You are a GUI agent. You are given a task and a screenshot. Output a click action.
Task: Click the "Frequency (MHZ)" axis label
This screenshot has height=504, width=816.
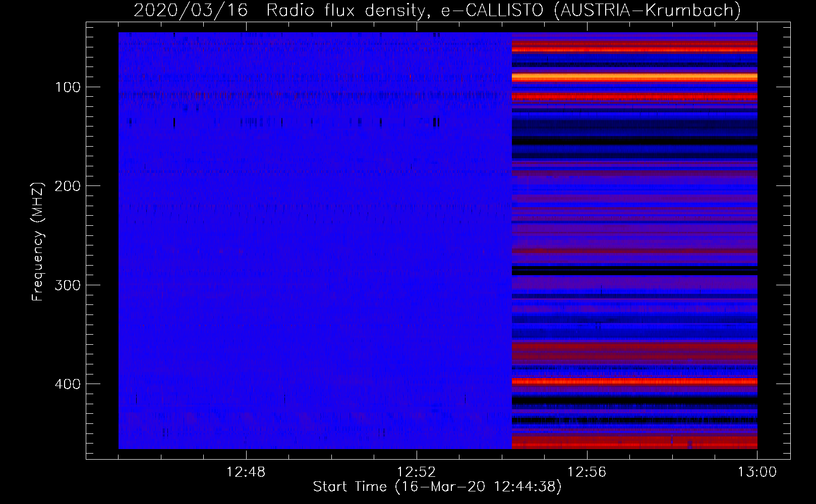38,241
